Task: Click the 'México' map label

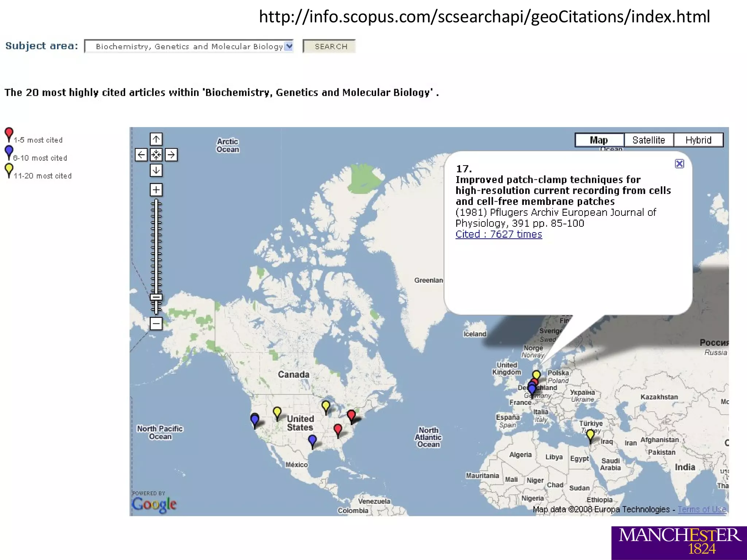Action: coord(297,464)
